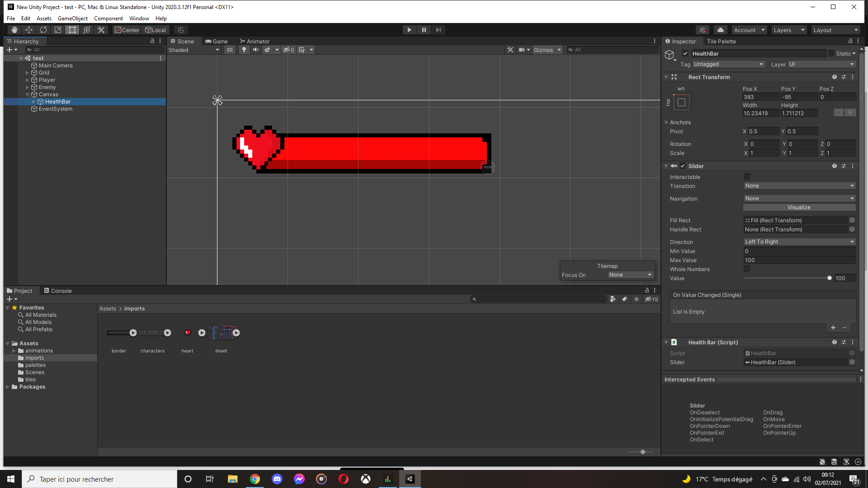
Task: Open the Direction dropdown set to Left To Right
Action: [799, 242]
